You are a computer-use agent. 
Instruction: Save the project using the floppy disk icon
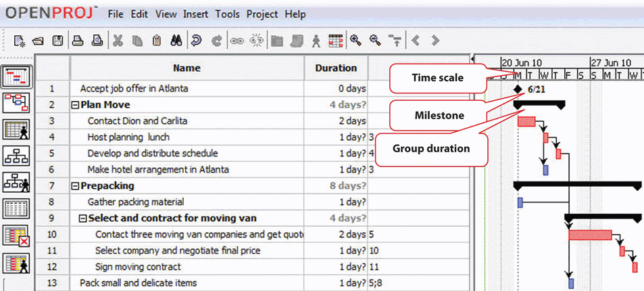(57, 41)
